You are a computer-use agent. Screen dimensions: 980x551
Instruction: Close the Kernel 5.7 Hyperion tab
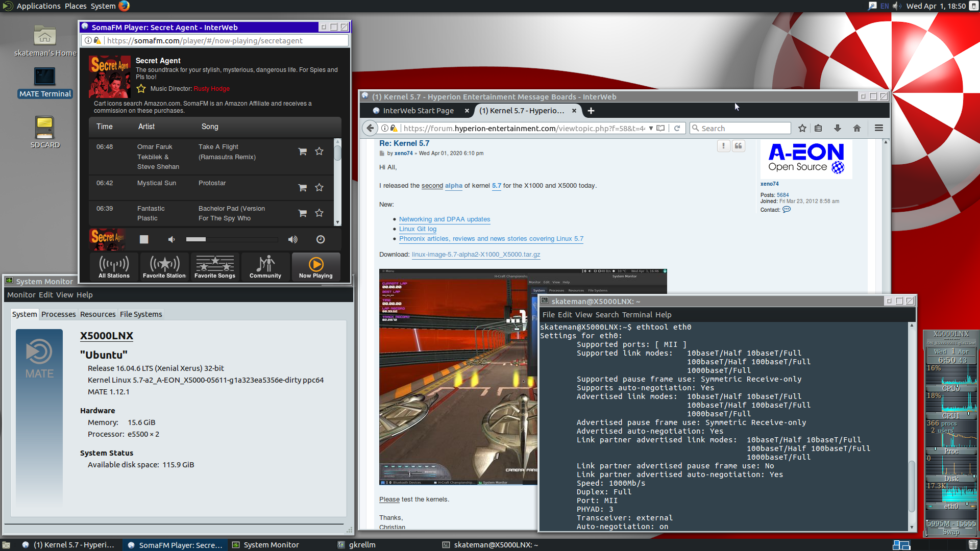click(x=574, y=111)
